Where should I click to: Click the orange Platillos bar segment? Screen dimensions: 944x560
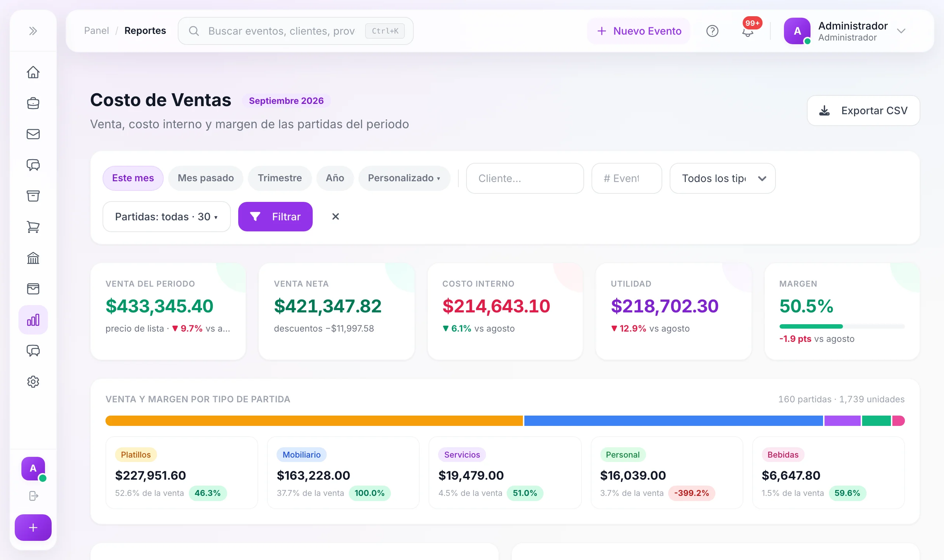314,421
